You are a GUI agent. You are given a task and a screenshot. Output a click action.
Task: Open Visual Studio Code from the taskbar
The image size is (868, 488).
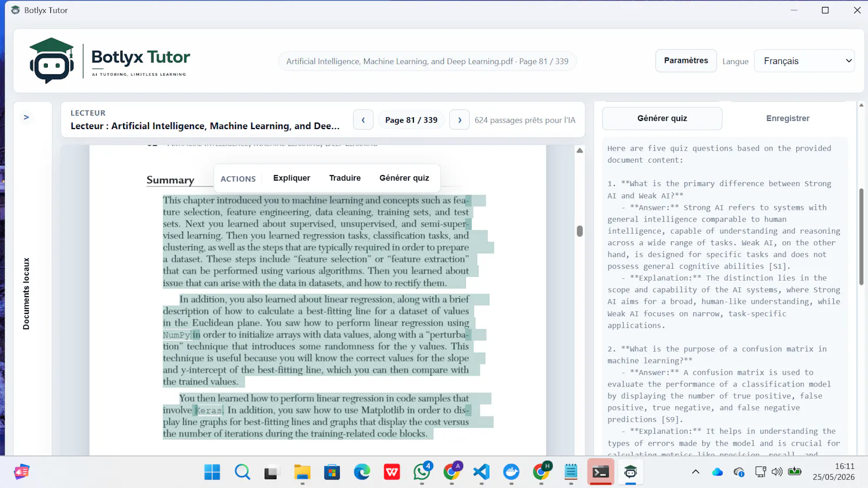click(481, 472)
